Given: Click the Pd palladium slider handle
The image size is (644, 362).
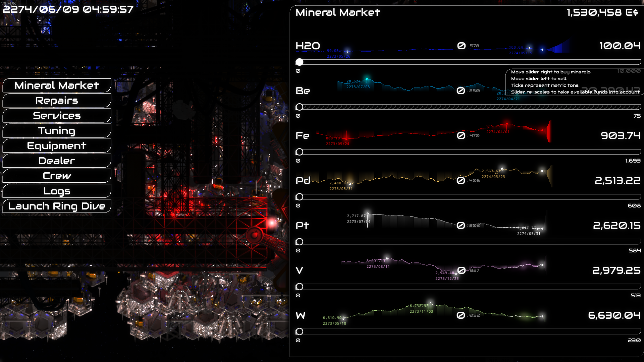Looking at the screenshot, I should coord(300,197).
